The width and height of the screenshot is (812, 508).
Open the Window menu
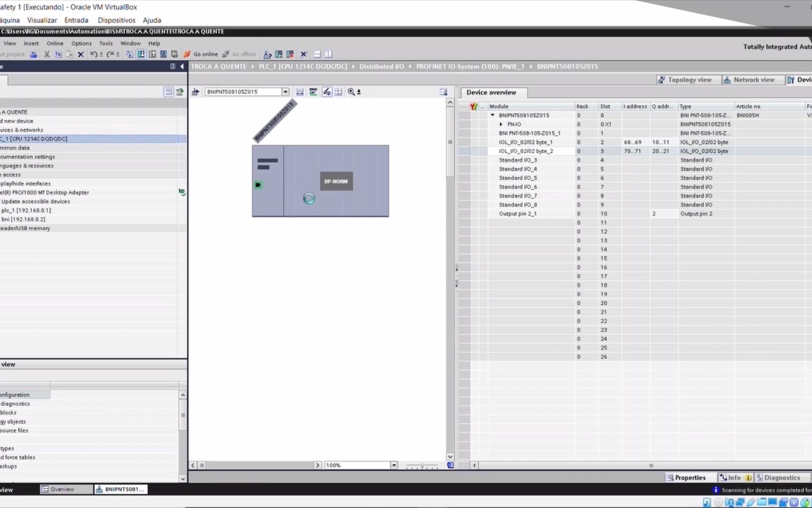click(x=130, y=43)
